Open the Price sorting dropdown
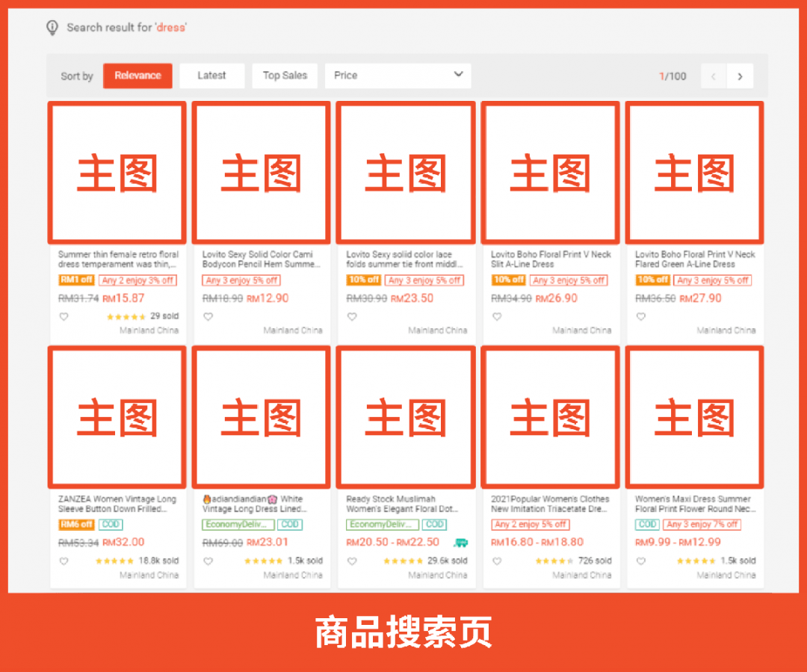 [x=398, y=75]
